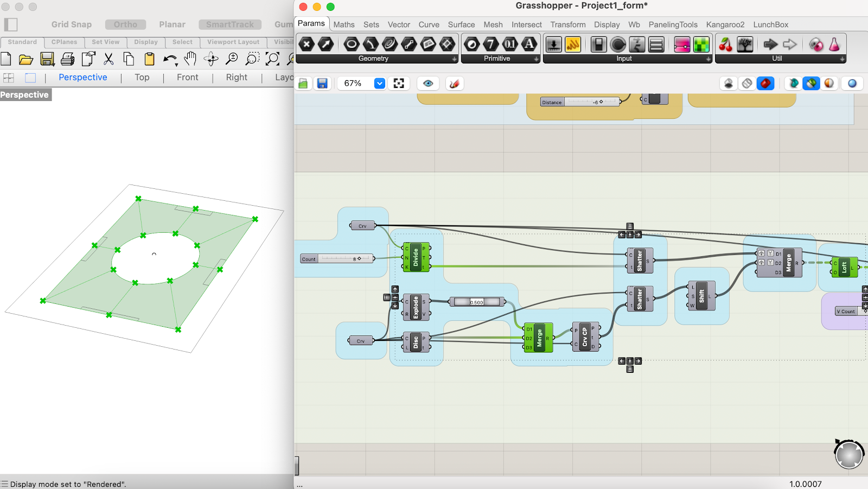868x489 pixels.
Task: Select the Divide component on canvas
Action: (416, 257)
